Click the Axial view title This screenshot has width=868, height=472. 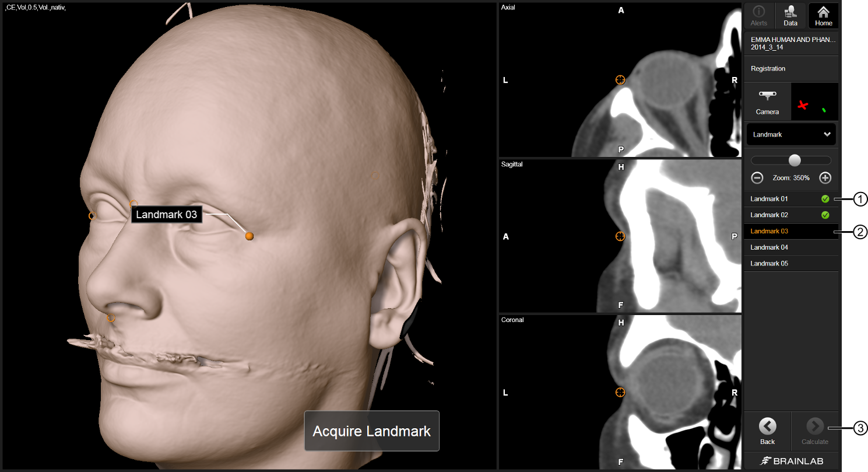click(x=508, y=8)
